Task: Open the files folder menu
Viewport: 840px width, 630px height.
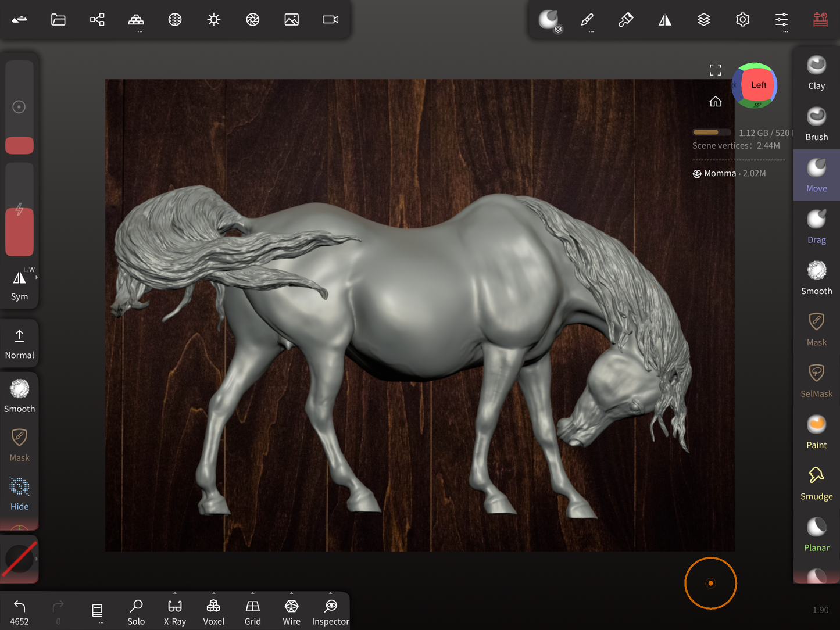Action: (58, 20)
